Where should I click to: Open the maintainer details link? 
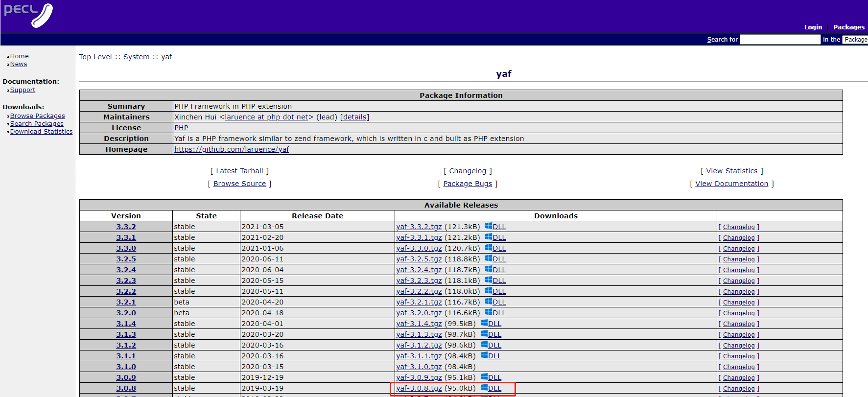point(354,117)
